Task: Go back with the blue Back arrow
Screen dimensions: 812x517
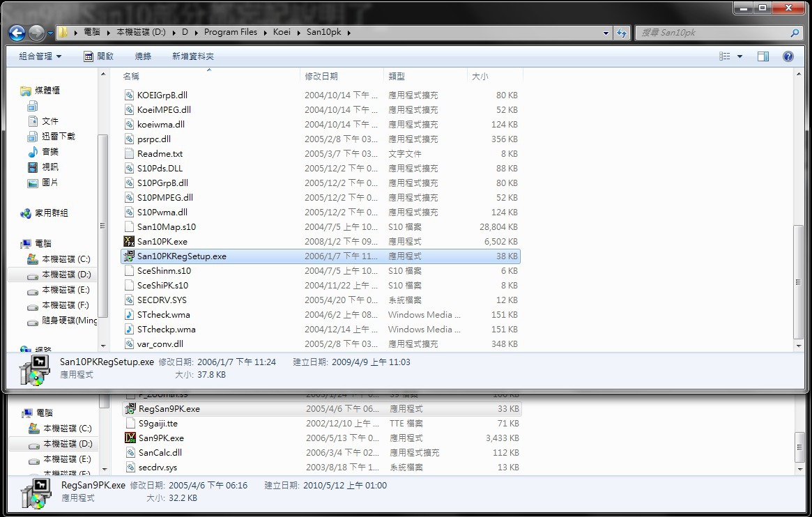Action: (17, 33)
